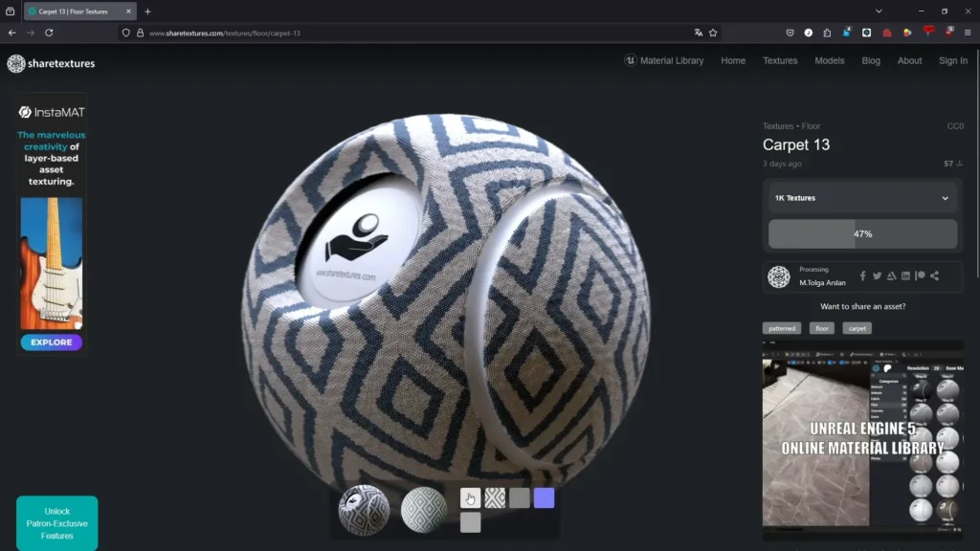Open the Models navigation item
The width and height of the screenshot is (980, 551).
coord(830,60)
